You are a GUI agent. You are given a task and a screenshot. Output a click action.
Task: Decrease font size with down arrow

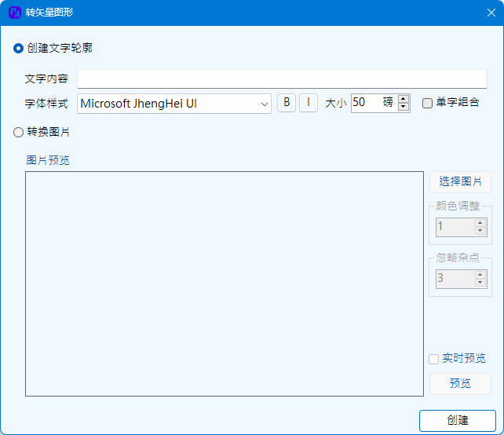[404, 107]
